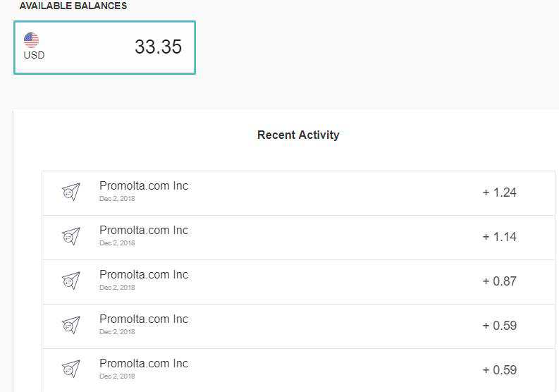Click paper plane icon for the +0.87 transaction
This screenshot has height=392, width=559.
(70, 281)
